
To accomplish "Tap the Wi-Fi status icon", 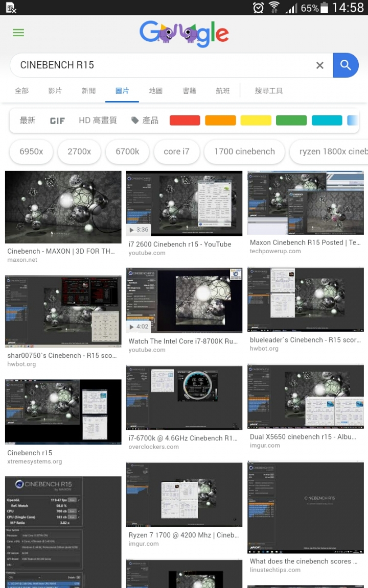I will pyautogui.click(x=274, y=8).
